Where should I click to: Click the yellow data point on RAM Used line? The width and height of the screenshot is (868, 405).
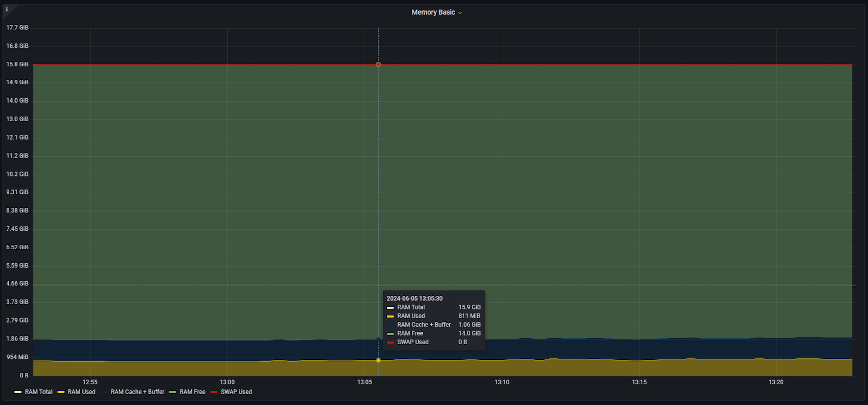(378, 360)
